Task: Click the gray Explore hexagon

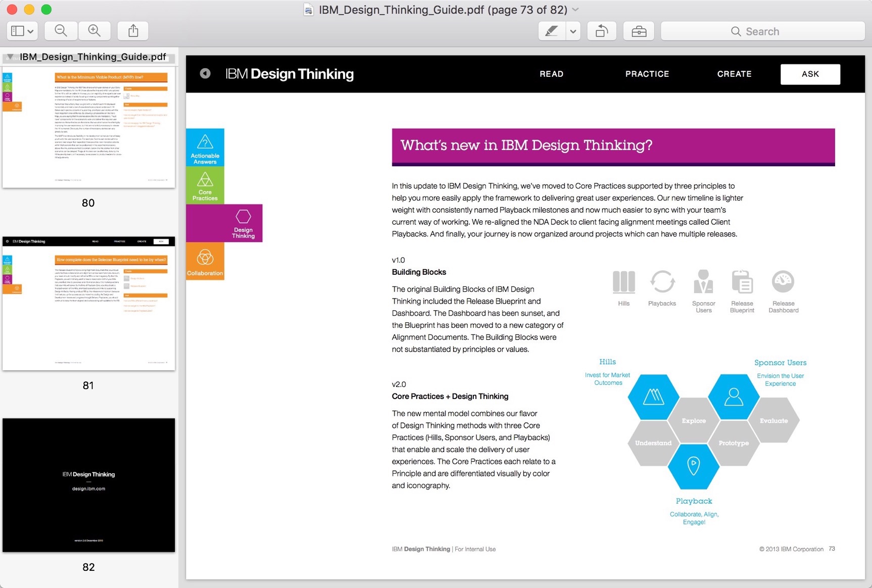Action: 694,420
